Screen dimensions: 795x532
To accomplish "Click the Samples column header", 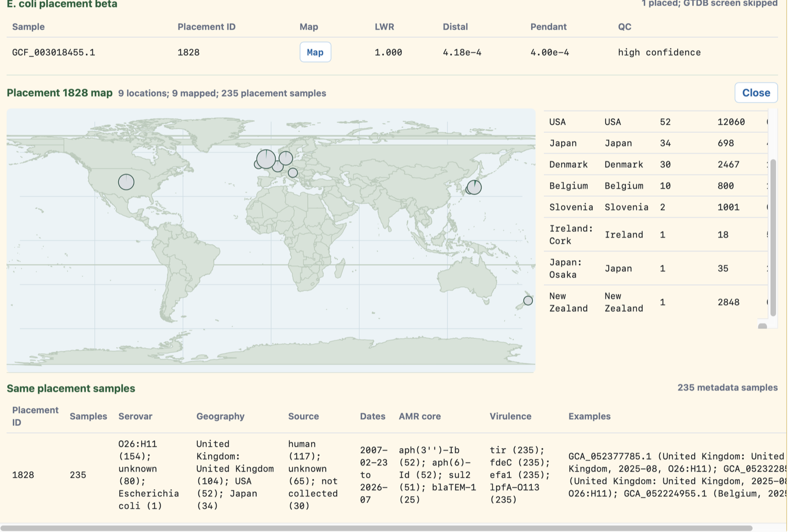I will point(88,416).
